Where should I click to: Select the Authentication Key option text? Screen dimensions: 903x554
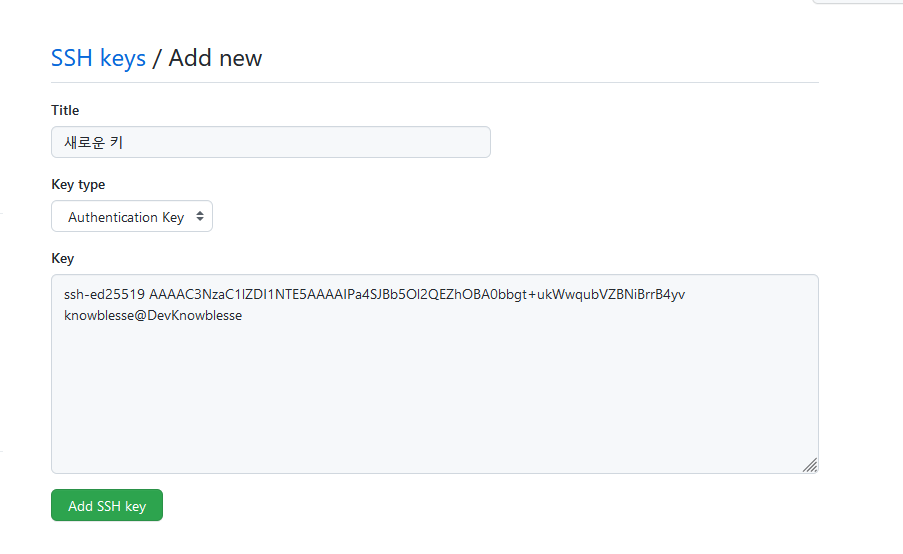126,217
